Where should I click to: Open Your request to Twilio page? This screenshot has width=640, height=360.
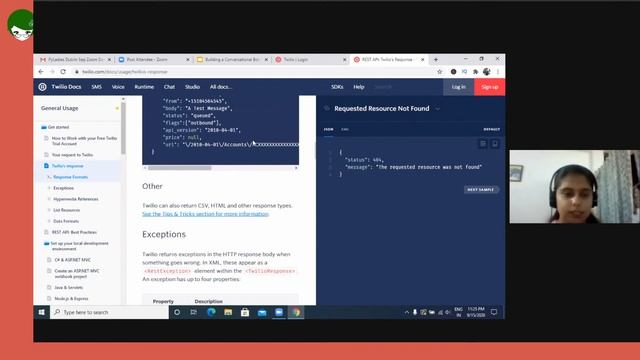point(72,155)
